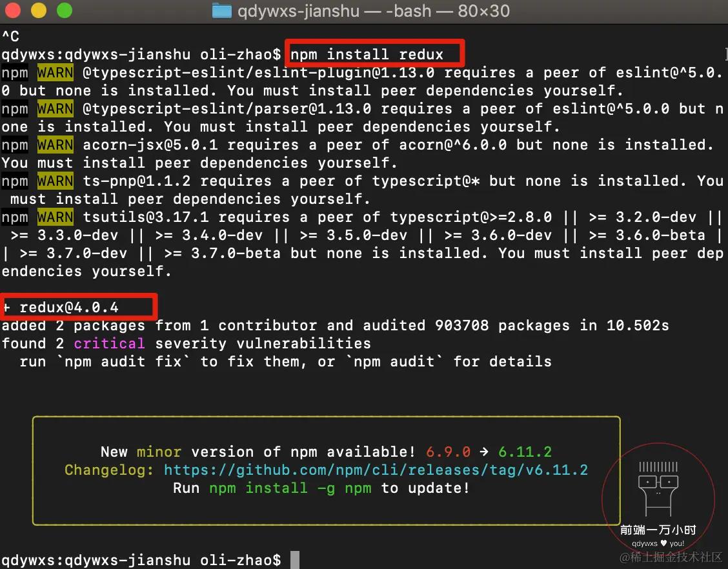This screenshot has height=569, width=728.
Task: Click the WARN label before tsutils@3.17.1
Action: click(56, 217)
